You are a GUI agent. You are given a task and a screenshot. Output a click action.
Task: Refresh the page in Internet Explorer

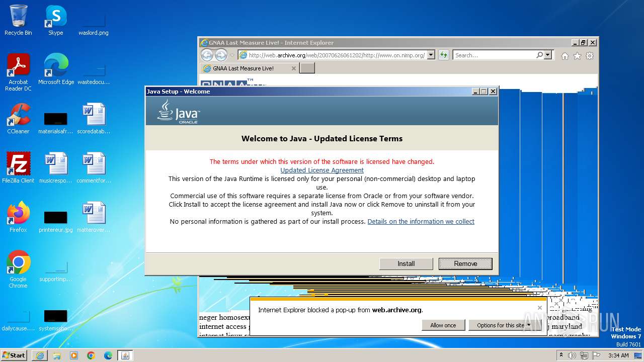443,55
